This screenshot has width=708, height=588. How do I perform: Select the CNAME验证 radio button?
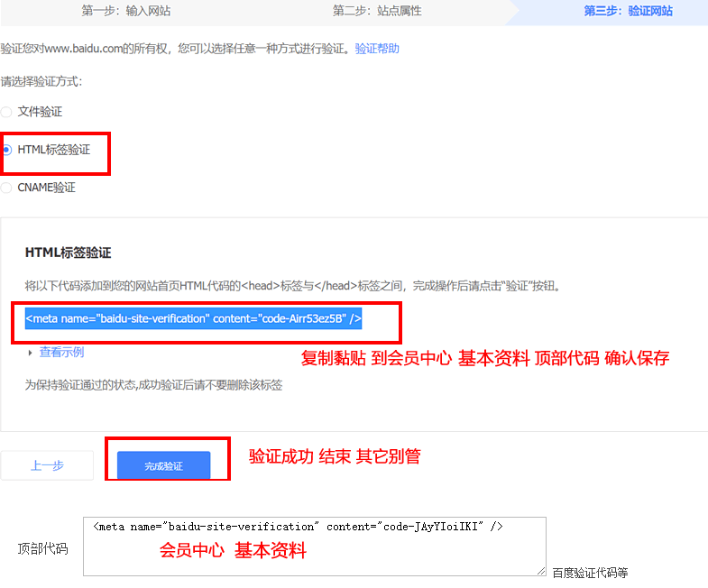click(6, 188)
